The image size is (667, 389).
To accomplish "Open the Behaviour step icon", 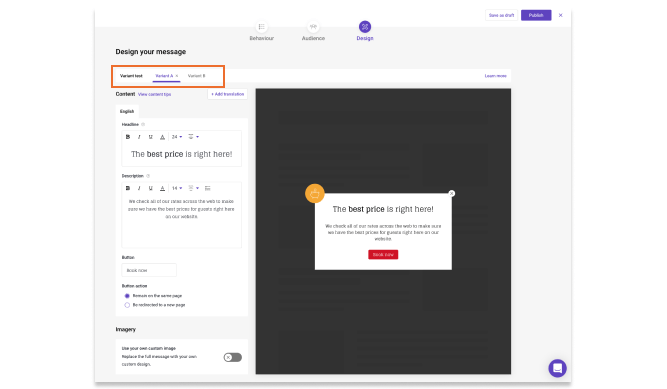I will (x=262, y=27).
